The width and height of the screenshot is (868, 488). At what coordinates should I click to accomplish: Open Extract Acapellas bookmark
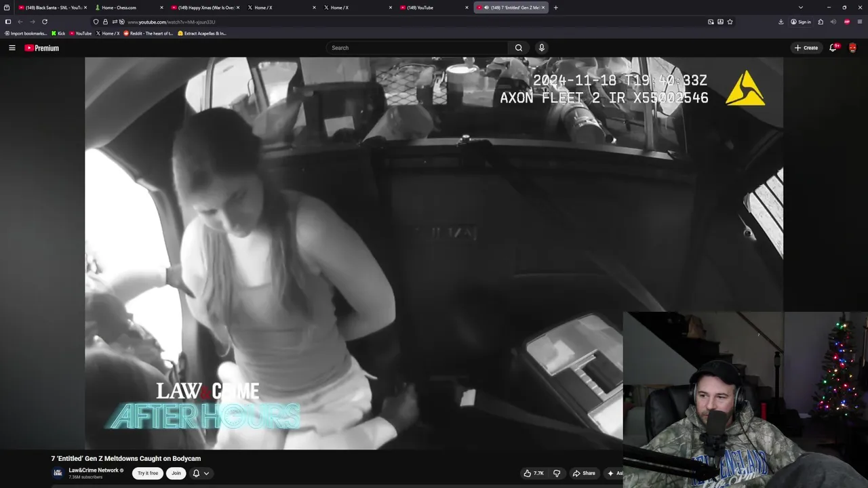click(x=202, y=33)
